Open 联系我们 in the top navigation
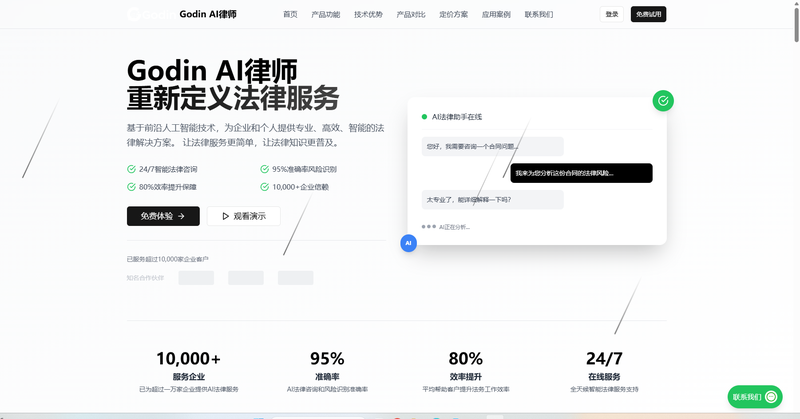The image size is (800, 419). tap(539, 14)
